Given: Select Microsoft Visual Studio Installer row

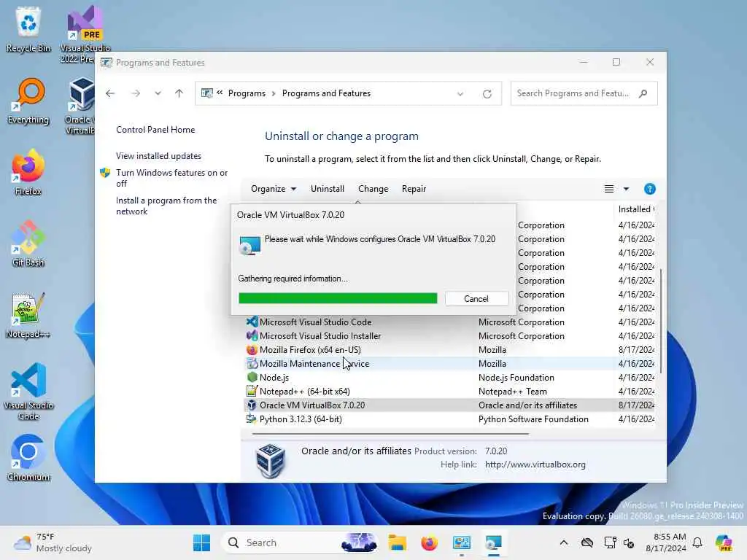Looking at the screenshot, I should point(450,336).
